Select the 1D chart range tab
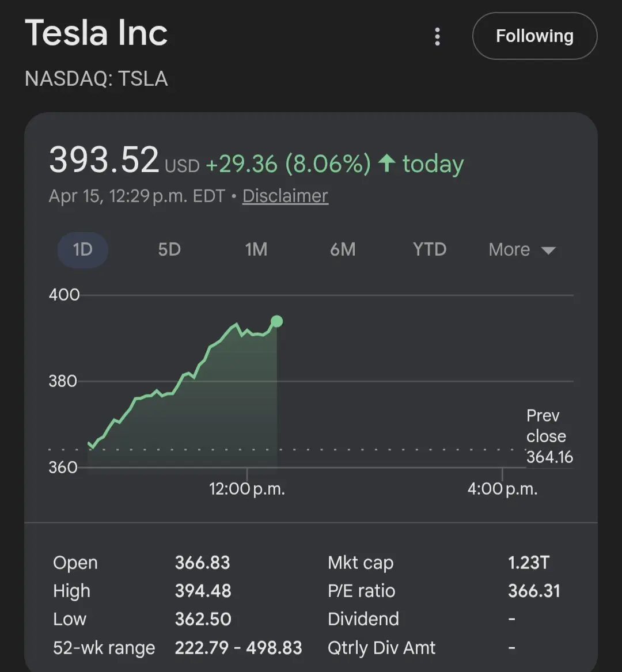Image resolution: width=622 pixels, height=672 pixels. [82, 249]
